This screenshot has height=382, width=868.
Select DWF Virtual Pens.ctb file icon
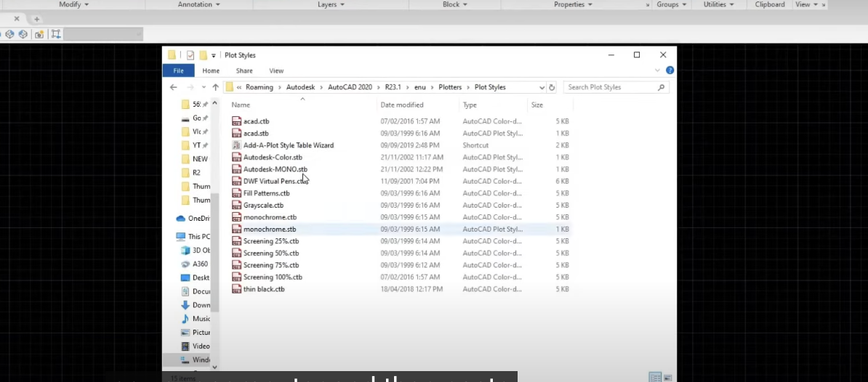[x=236, y=182]
